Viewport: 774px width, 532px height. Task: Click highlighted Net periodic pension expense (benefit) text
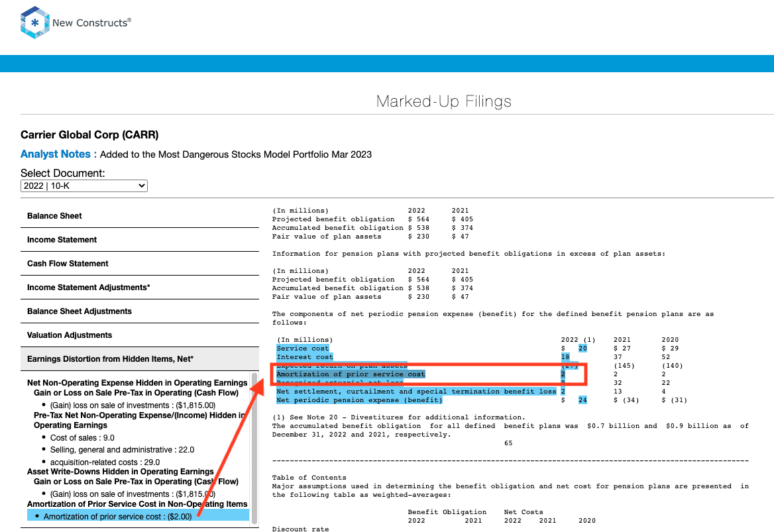click(x=359, y=400)
